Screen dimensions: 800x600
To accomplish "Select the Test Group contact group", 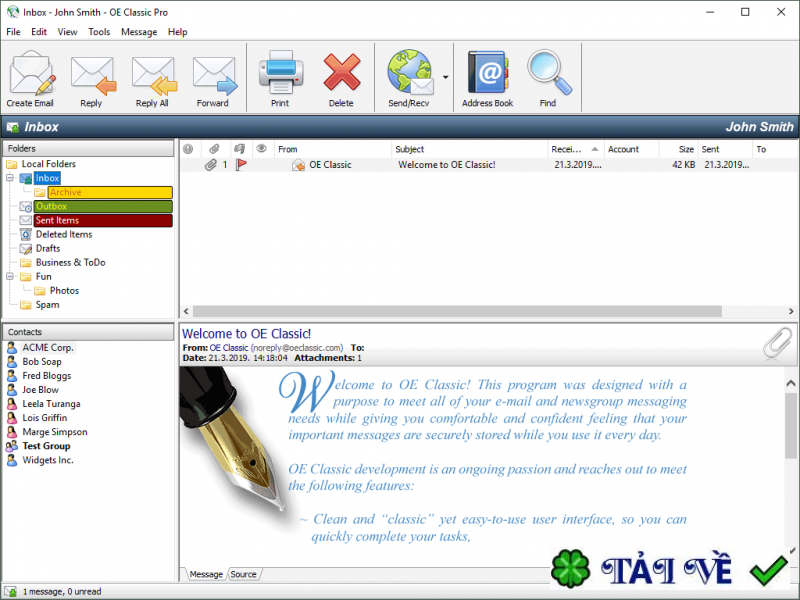I will pyautogui.click(x=46, y=446).
